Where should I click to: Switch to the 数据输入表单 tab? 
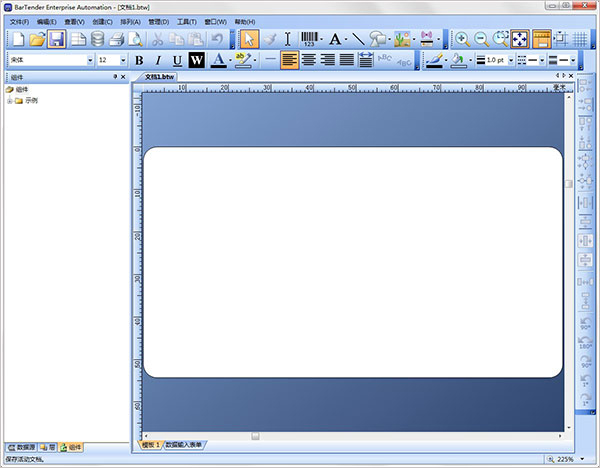(x=184, y=444)
